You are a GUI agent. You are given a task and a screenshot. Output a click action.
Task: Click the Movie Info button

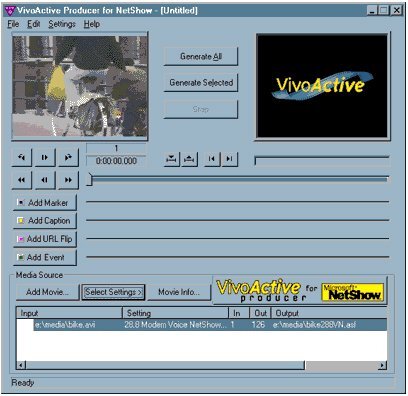(x=179, y=292)
